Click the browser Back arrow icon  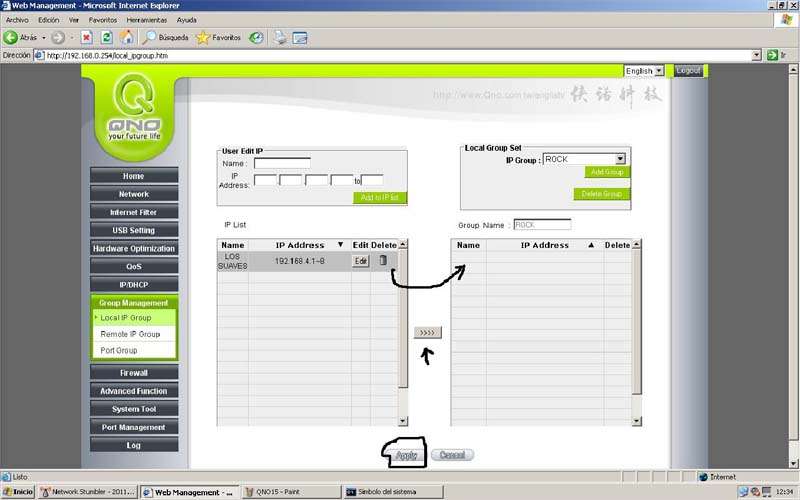(x=12, y=37)
